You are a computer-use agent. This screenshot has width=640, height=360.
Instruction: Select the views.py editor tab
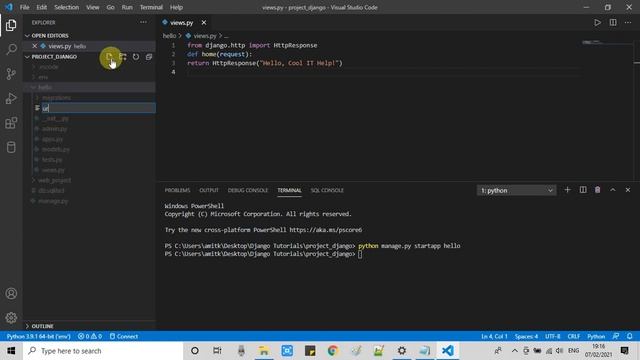(x=181, y=22)
